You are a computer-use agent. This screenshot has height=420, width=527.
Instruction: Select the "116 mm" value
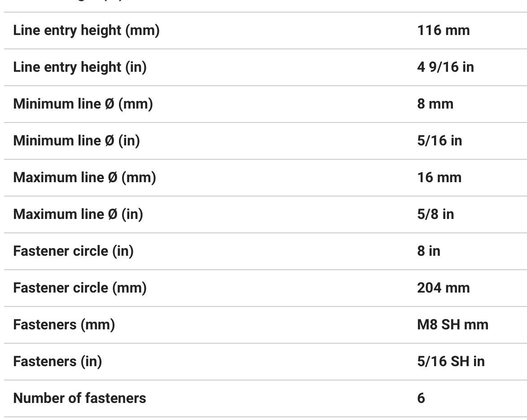pyautogui.click(x=443, y=31)
